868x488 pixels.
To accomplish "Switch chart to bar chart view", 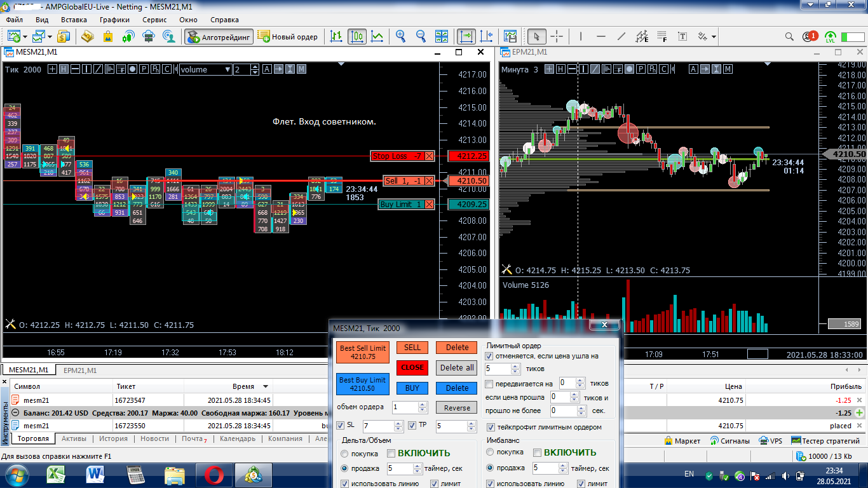I will click(337, 36).
